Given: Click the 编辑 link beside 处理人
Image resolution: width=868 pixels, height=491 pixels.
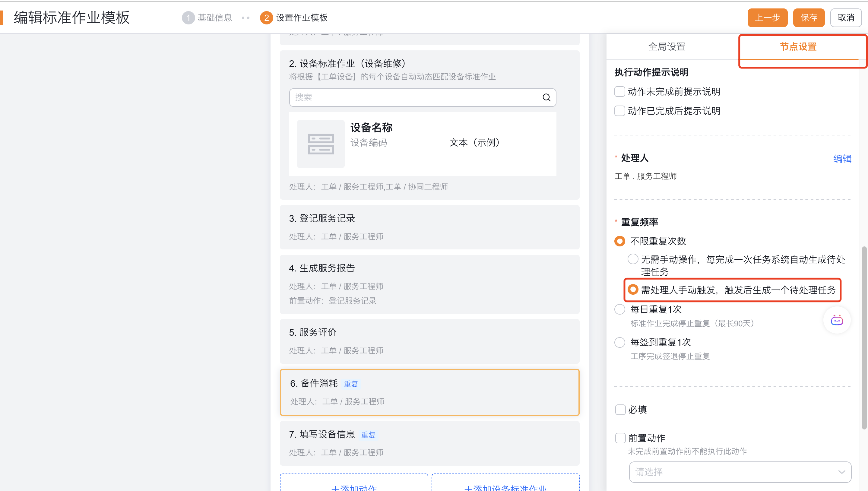Looking at the screenshot, I should [x=842, y=159].
